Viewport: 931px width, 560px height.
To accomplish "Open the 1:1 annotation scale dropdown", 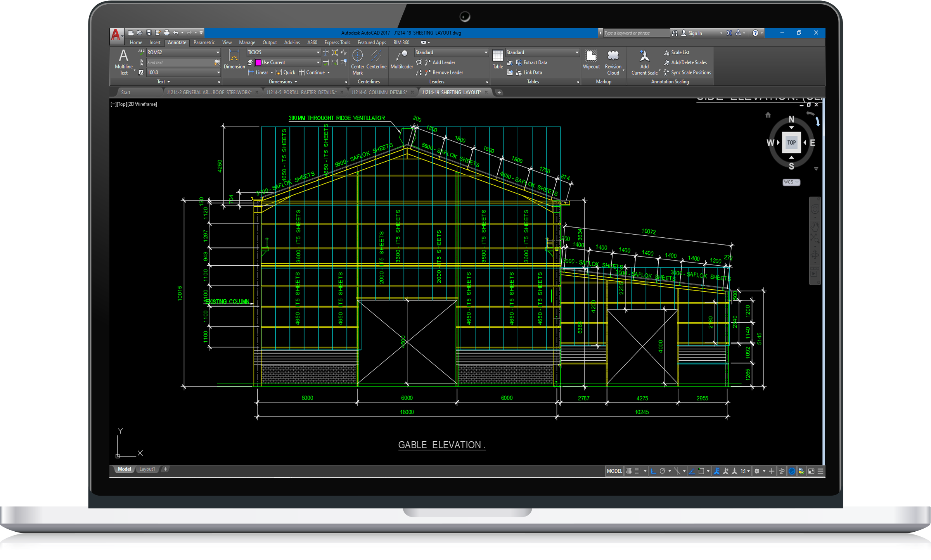I will [745, 471].
